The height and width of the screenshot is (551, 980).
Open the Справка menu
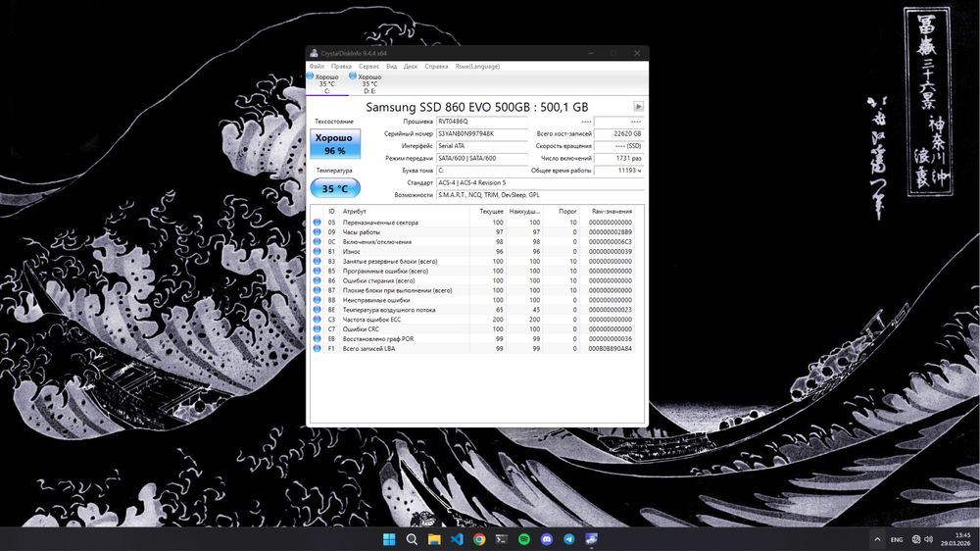coord(436,67)
